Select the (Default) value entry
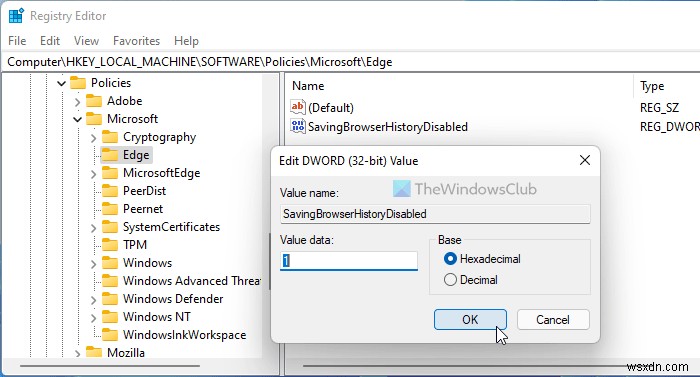Screen dimensions: 700x377 tap(331, 108)
